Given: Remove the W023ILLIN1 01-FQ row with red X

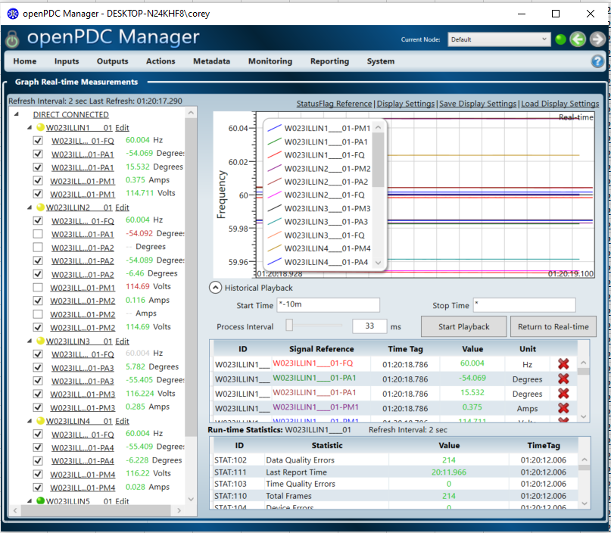Looking at the screenshot, I should click(x=563, y=364).
